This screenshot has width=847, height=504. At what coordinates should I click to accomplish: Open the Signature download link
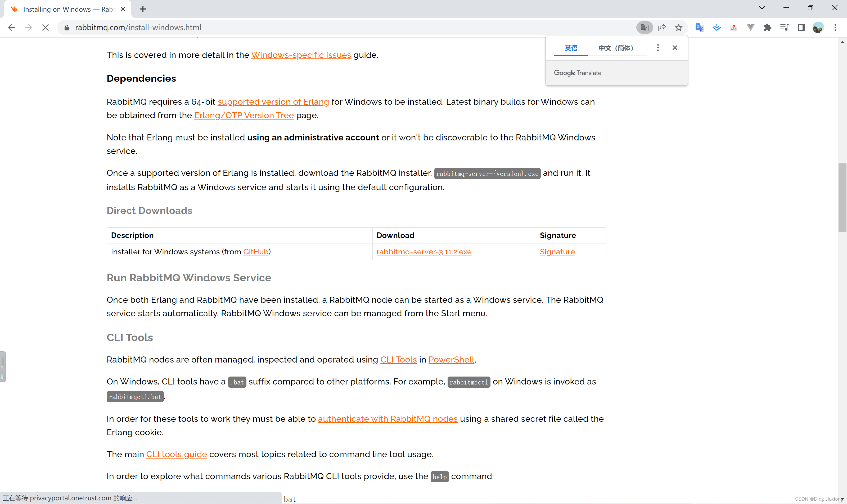557,252
